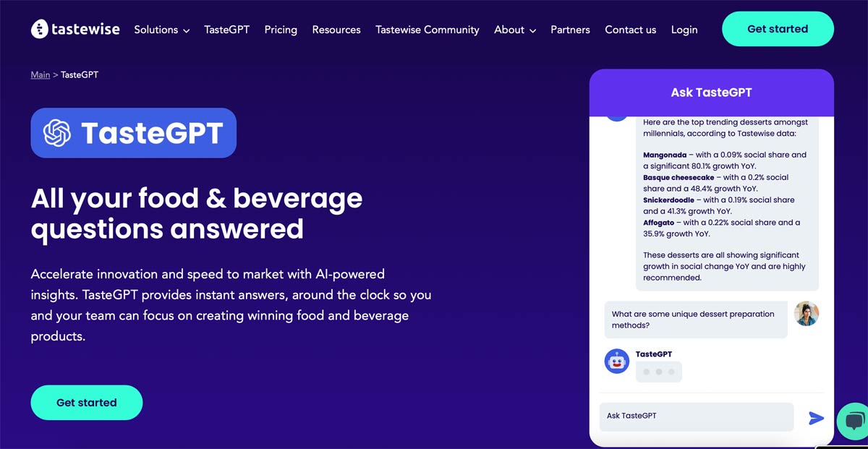
Task: Select the TasteGPT breadcrumb text
Action: 80,74
